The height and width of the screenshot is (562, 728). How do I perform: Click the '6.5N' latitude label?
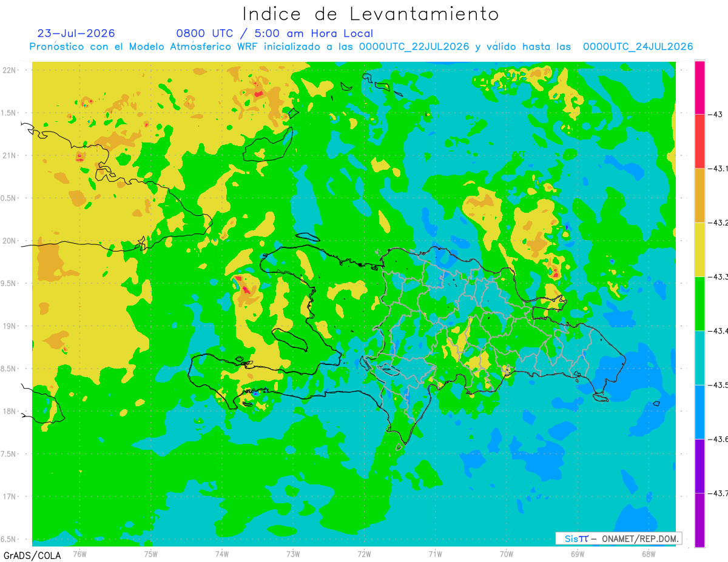pyautogui.click(x=10, y=539)
